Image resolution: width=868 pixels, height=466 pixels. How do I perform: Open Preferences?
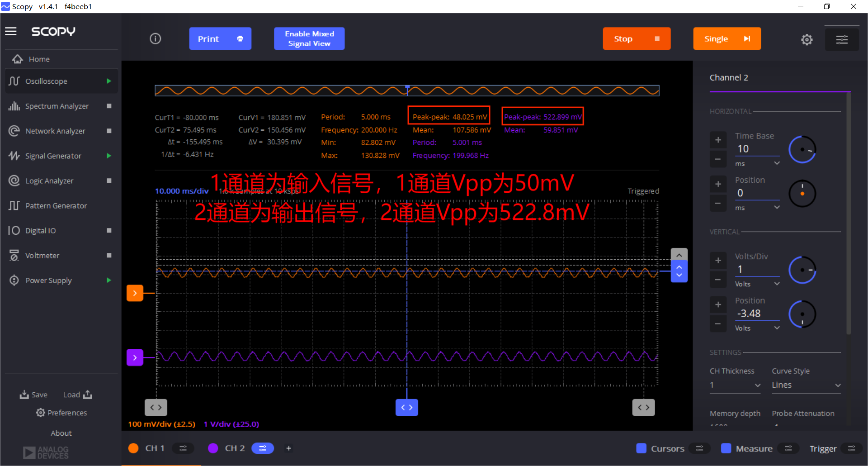[61, 413]
